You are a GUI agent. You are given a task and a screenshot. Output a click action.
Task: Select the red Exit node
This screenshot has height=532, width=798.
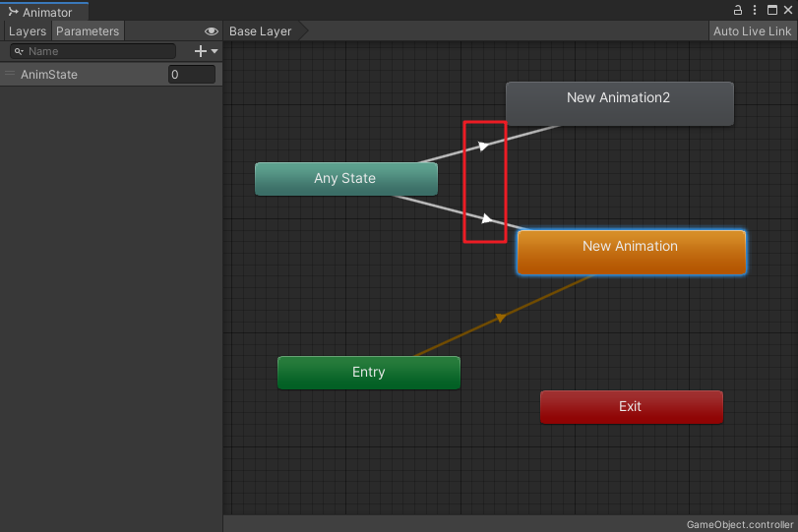click(631, 407)
